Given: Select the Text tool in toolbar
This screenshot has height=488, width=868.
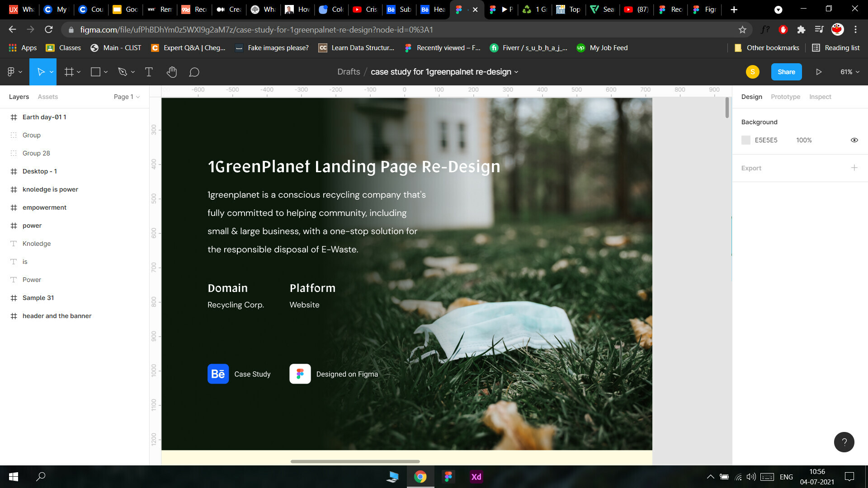Looking at the screenshot, I should [149, 71].
